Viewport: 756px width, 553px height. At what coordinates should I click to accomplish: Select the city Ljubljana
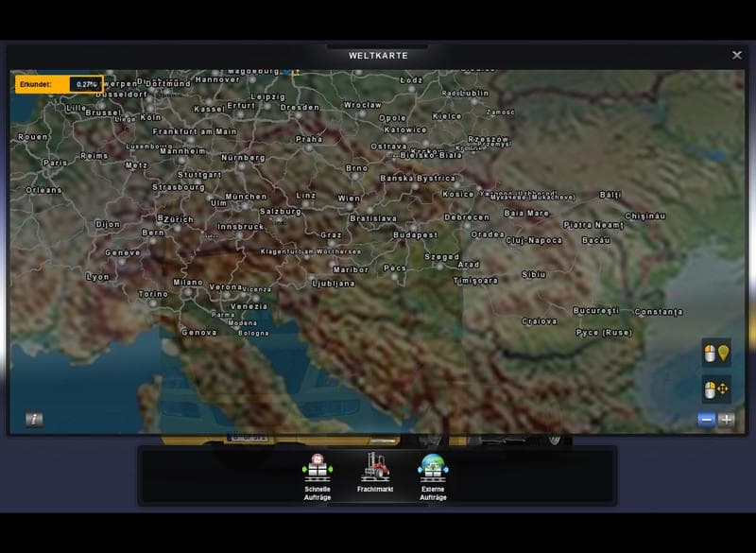(334, 284)
